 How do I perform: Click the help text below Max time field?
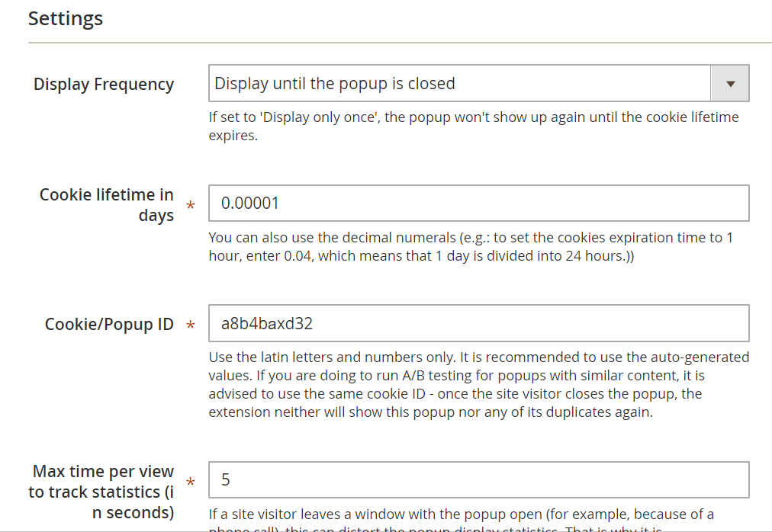pyautogui.click(x=461, y=515)
